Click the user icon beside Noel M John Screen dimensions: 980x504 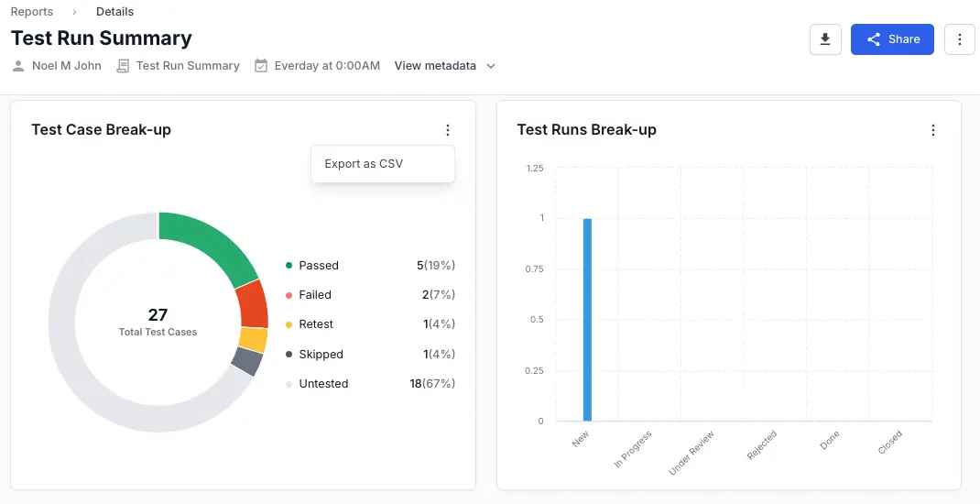click(18, 66)
